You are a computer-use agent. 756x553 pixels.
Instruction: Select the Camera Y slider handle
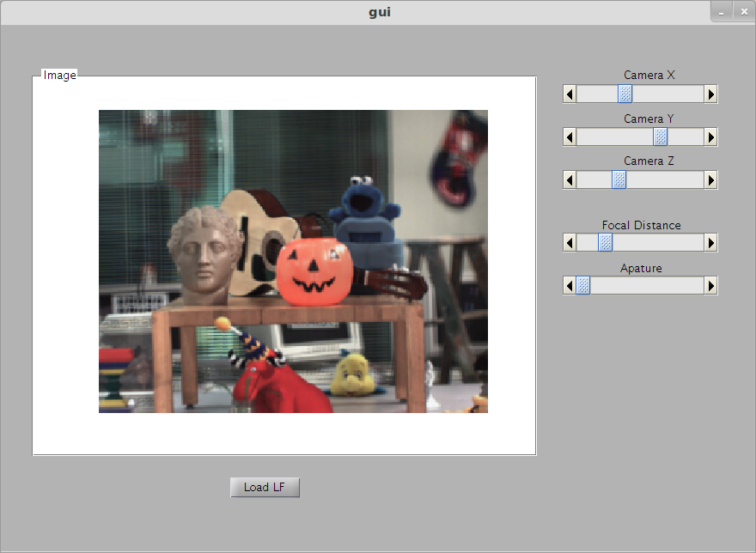[x=660, y=137]
